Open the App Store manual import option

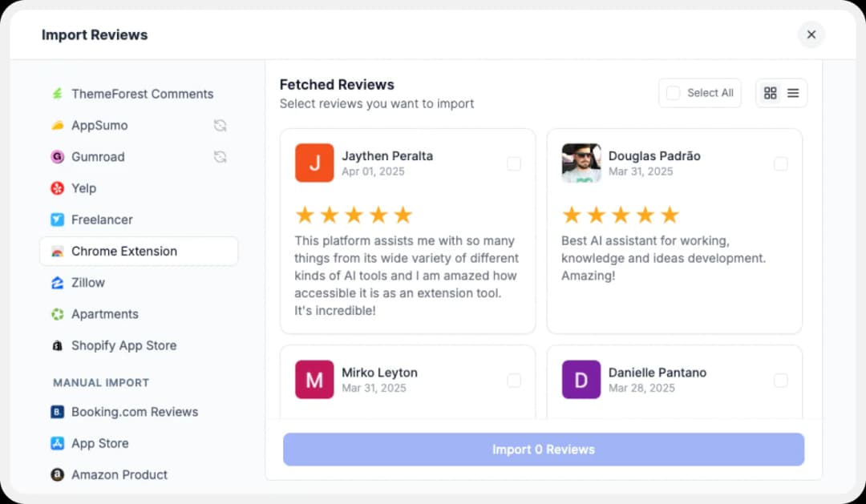click(x=99, y=443)
